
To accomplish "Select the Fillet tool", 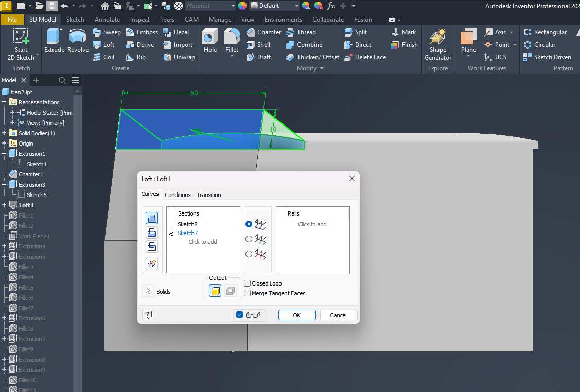I will point(232,39).
